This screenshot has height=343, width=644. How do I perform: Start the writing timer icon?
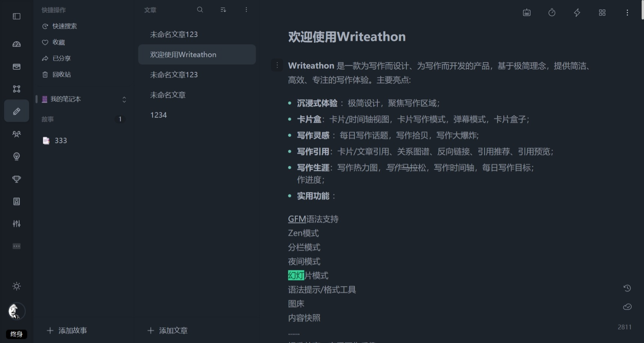coord(552,13)
